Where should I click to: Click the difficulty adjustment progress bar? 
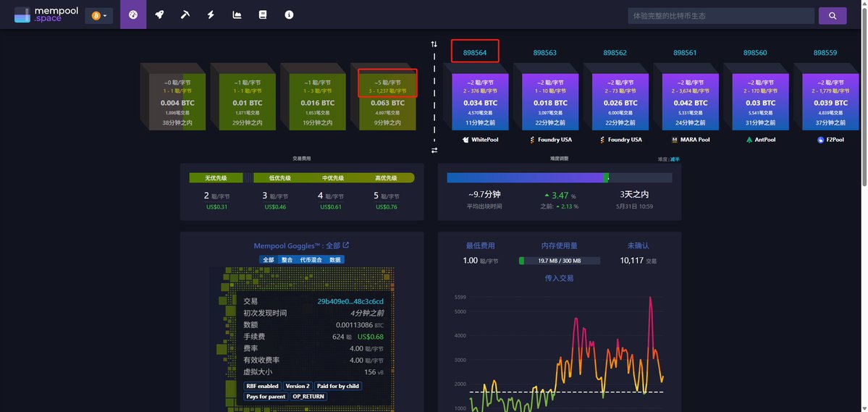click(x=559, y=177)
